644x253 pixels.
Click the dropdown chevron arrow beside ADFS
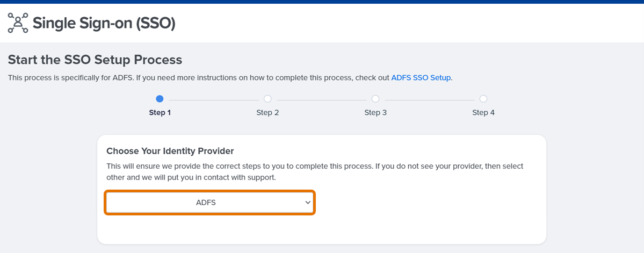pyautogui.click(x=308, y=203)
